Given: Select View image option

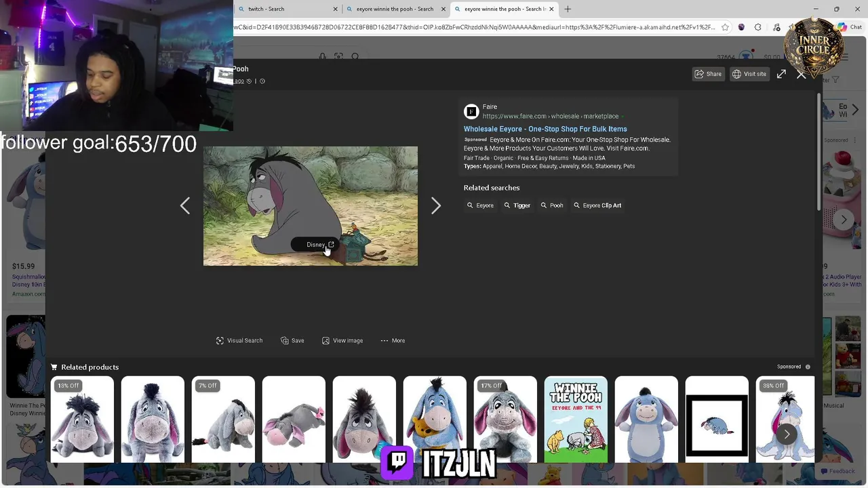Looking at the screenshot, I should 342,340.
